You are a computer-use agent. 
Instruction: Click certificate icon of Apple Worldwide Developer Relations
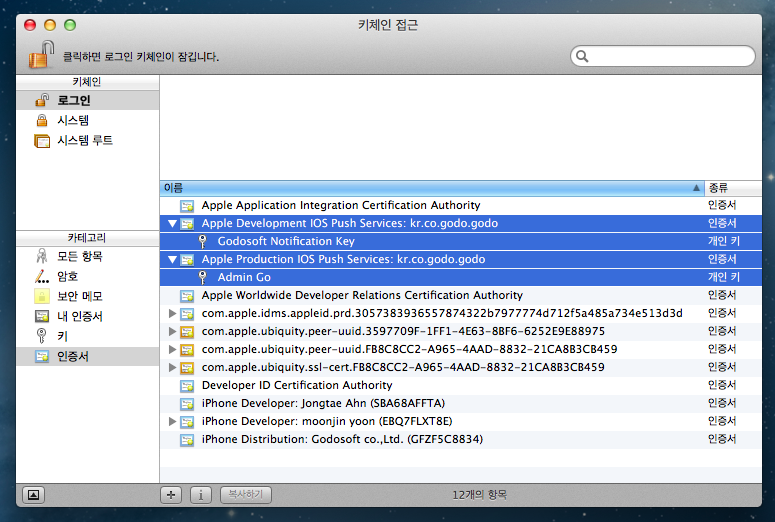[187, 296]
